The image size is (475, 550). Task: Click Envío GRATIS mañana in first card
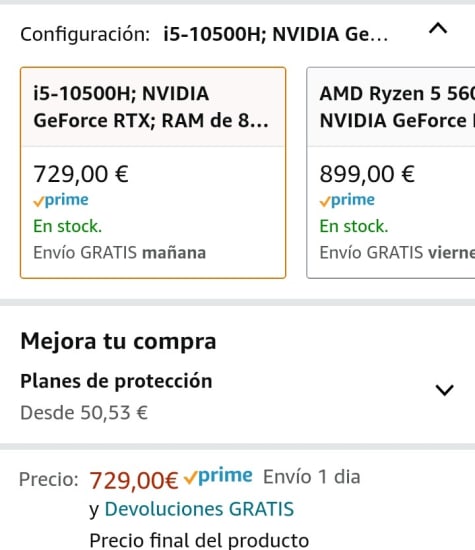(120, 253)
